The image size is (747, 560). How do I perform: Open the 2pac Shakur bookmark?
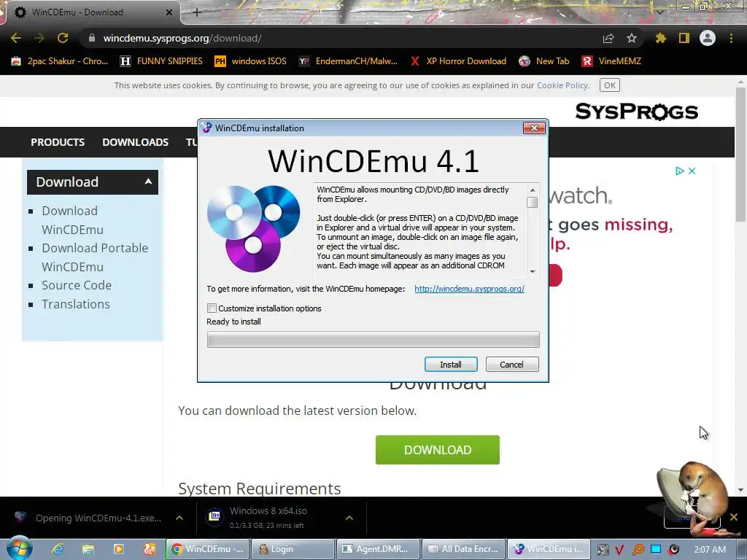click(x=60, y=61)
